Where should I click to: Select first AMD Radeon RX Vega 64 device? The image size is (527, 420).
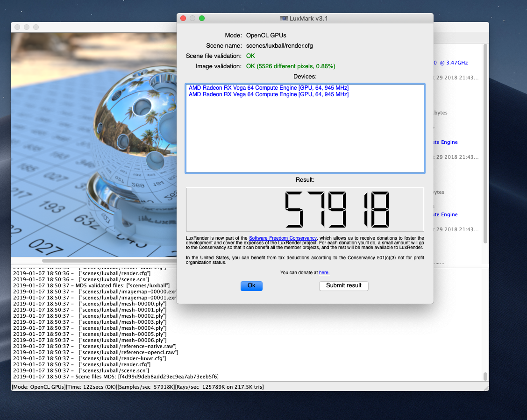(269, 88)
